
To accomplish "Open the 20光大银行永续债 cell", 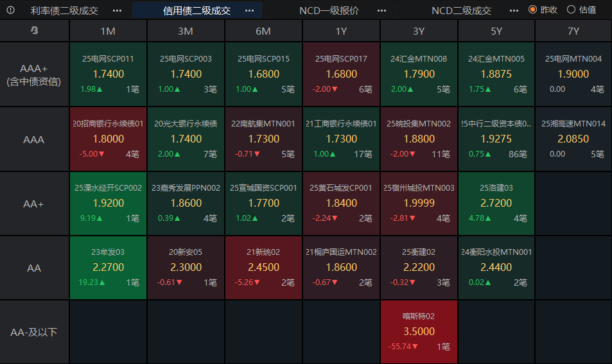I will (x=186, y=139).
